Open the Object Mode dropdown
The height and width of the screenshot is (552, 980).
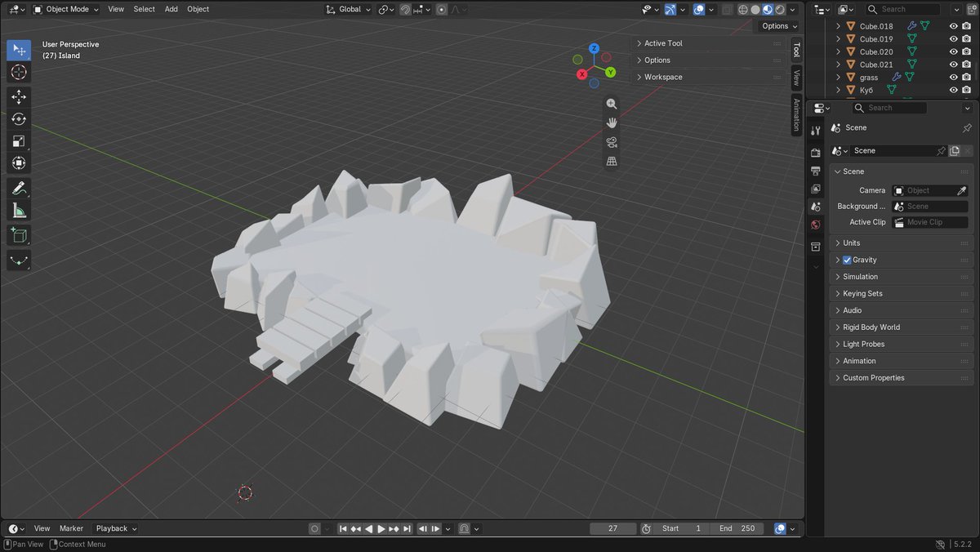click(66, 9)
